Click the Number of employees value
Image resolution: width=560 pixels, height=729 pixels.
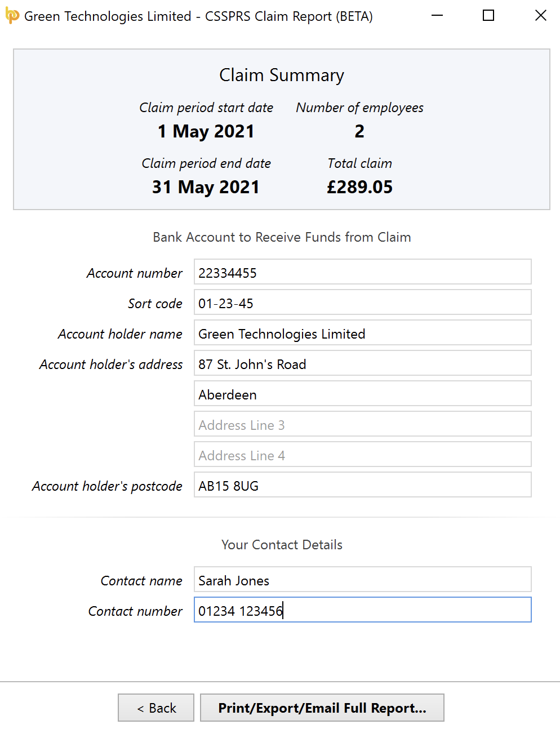[x=359, y=131]
